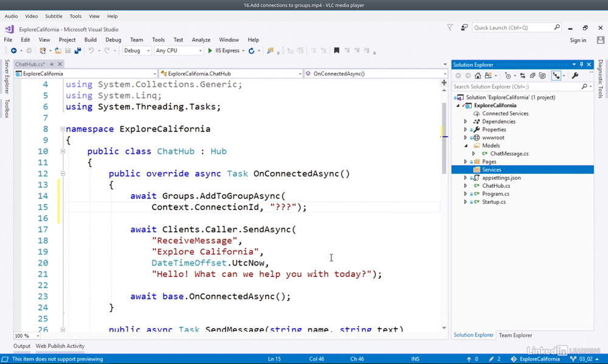The height and width of the screenshot is (364, 608).
Task: Open the Toolbox side tab
Action: click(7, 109)
